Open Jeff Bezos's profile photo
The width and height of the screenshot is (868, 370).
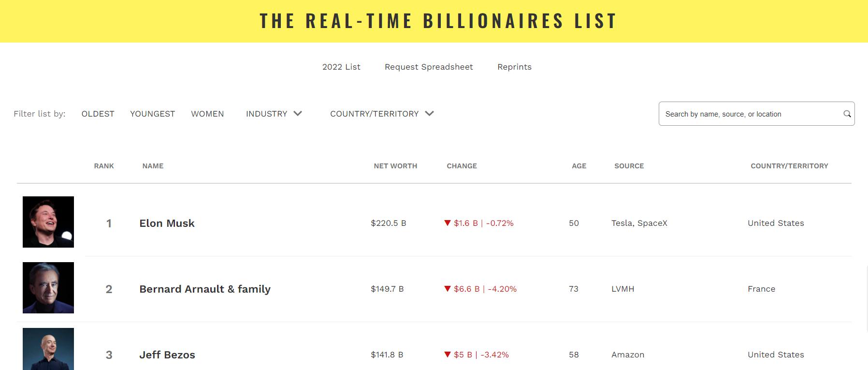(x=48, y=349)
